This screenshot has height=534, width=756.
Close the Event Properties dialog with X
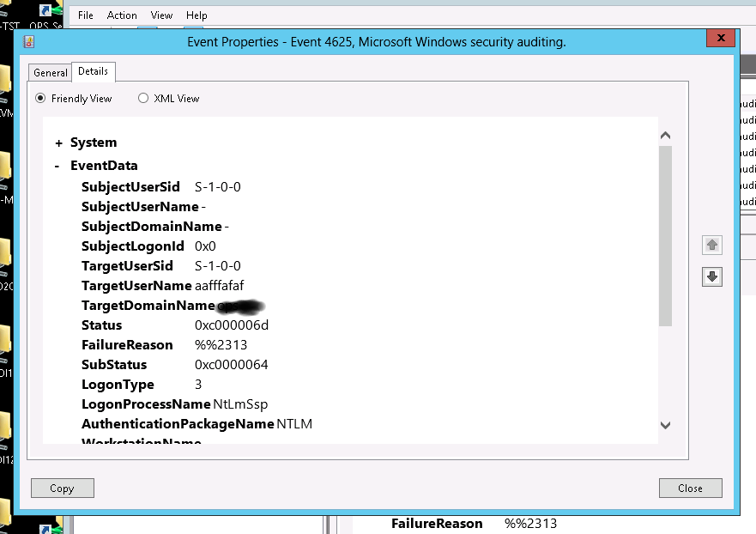click(x=721, y=38)
